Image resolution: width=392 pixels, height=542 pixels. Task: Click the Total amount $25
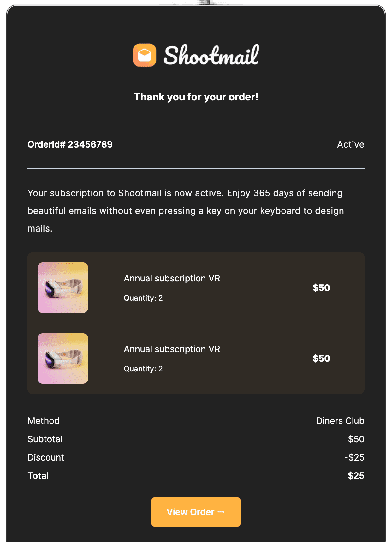pos(356,476)
